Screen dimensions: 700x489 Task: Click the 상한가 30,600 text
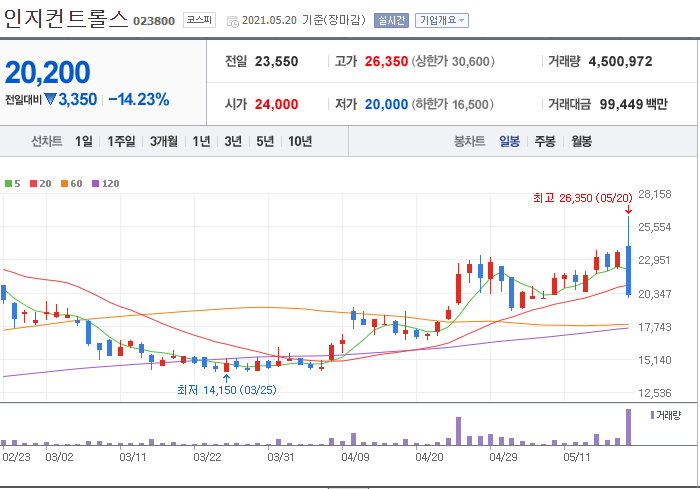click(x=453, y=62)
